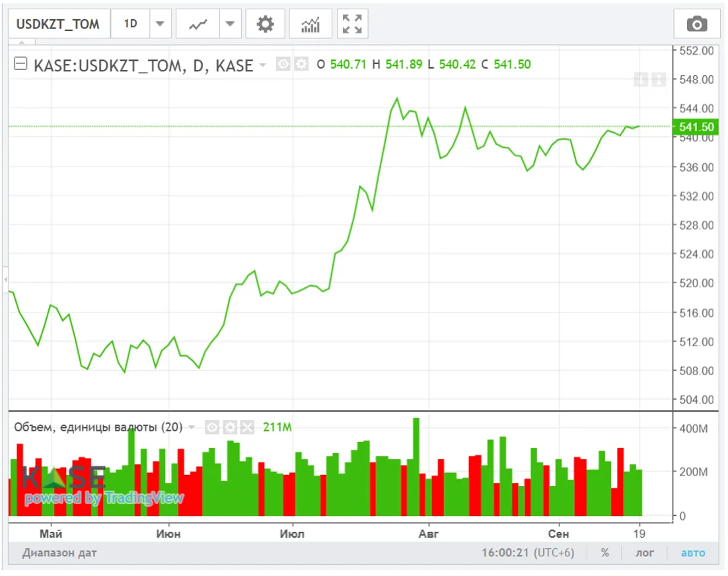This screenshot has height=576, width=728.
Task: Open settings gear for the volume indicator
Action: pos(229,427)
